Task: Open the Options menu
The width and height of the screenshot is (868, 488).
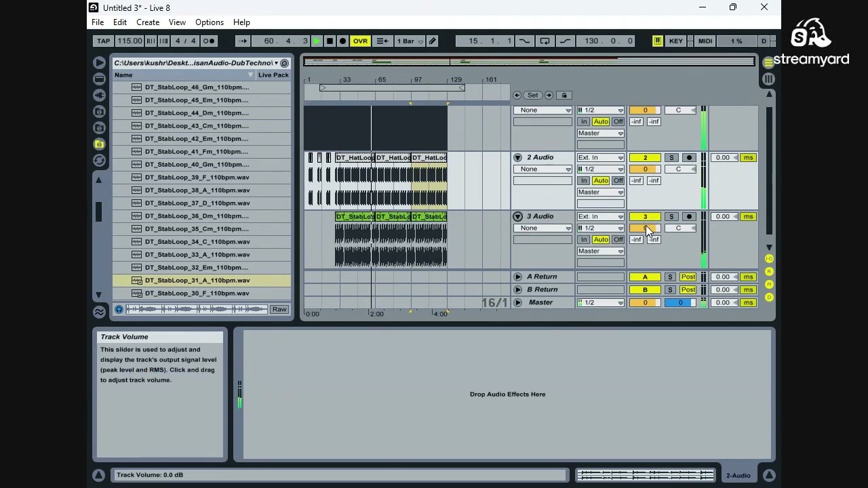Action: (x=210, y=22)
